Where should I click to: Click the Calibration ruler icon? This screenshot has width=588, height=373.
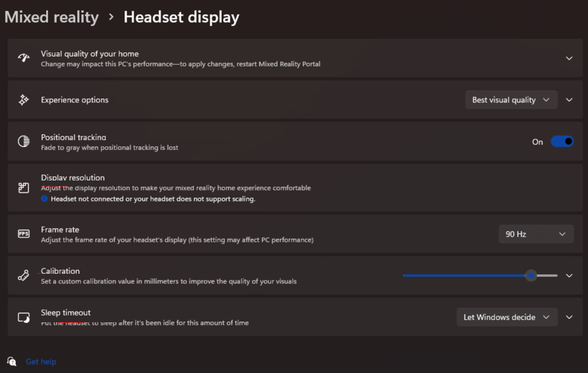pos(23,275)
